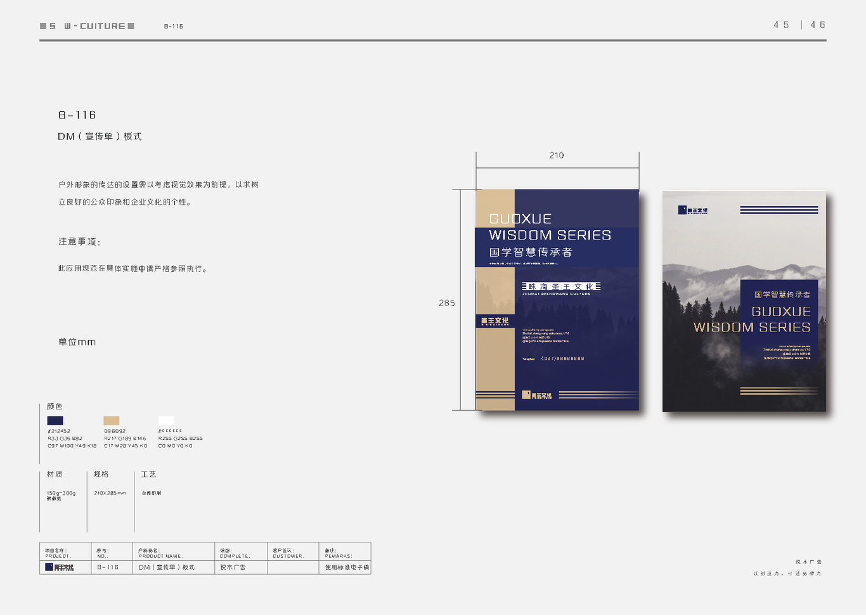
Task: Click GUOXUE title on the front flyer
Action: coord(520,219)
